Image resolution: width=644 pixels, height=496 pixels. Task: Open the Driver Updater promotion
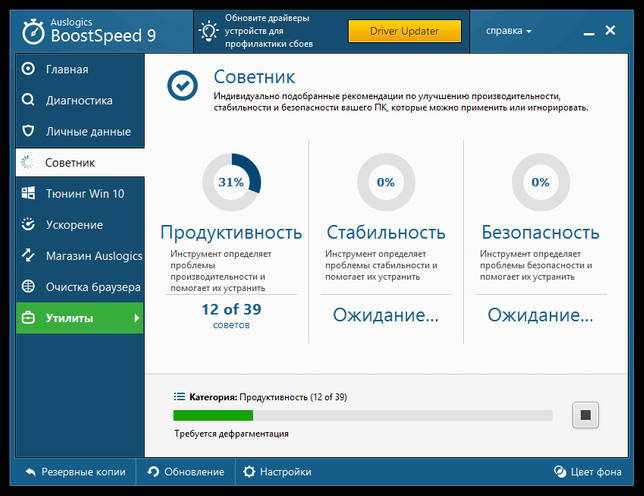coord(405,31)
